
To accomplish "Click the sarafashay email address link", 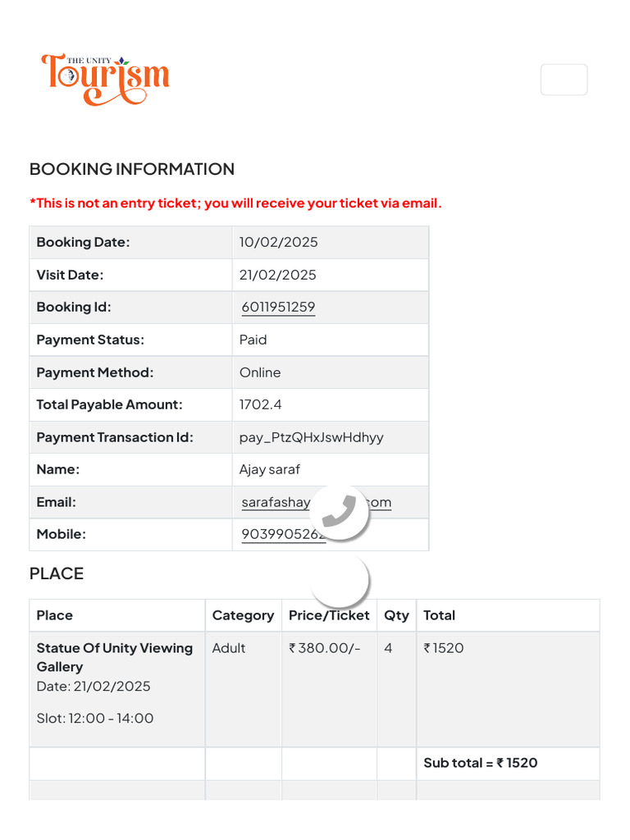I will [316, 503].
